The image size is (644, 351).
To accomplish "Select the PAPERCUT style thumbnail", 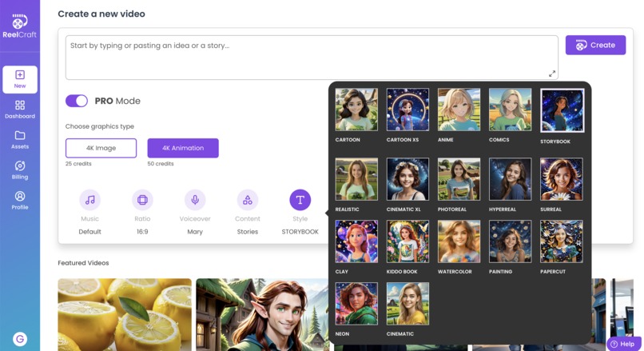I will click(562, 241).
